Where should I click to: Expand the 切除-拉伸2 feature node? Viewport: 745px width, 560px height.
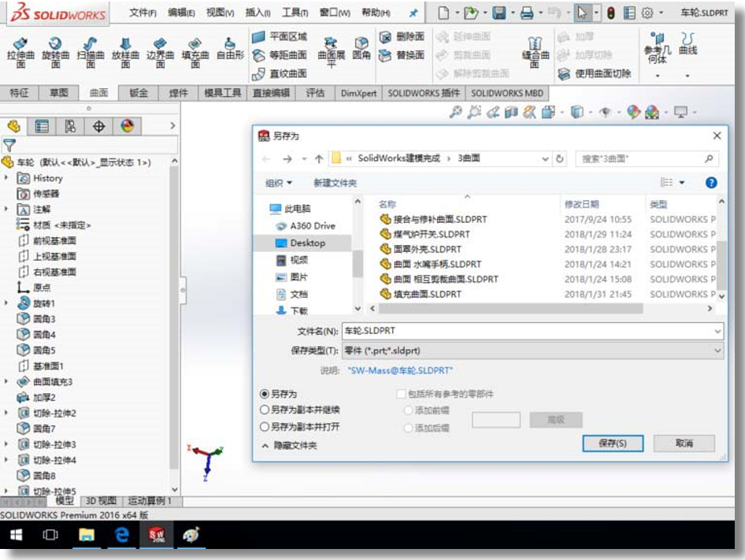tap(6, 413)
